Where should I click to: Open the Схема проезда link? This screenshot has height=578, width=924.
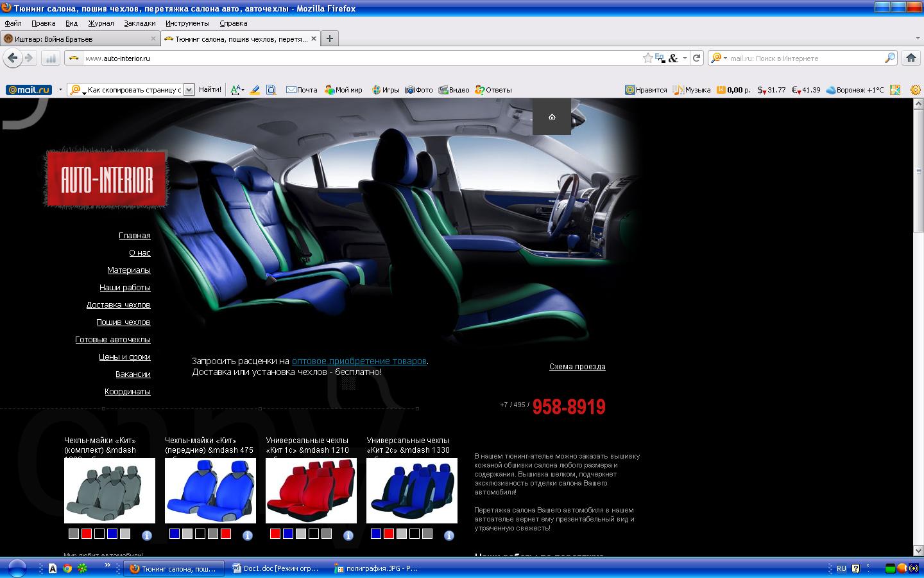pos(577,367)
